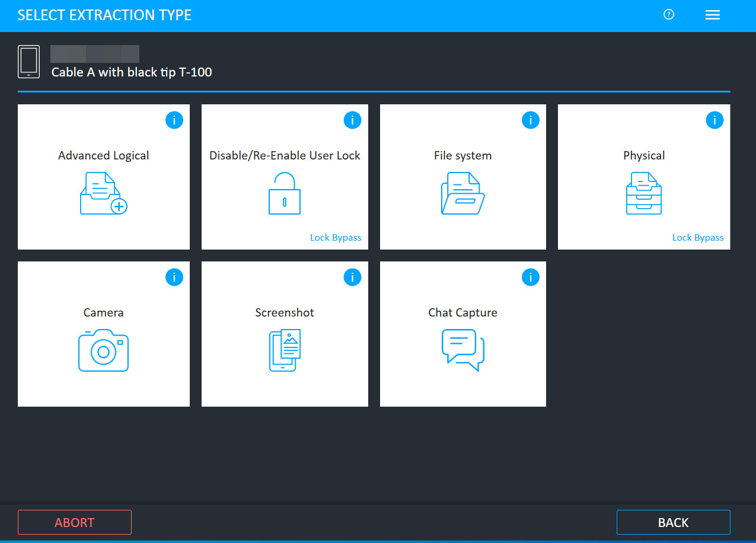Click the phone device icon near cable info
The width and height of the screenshot is (756, 543).
point(29,62)
